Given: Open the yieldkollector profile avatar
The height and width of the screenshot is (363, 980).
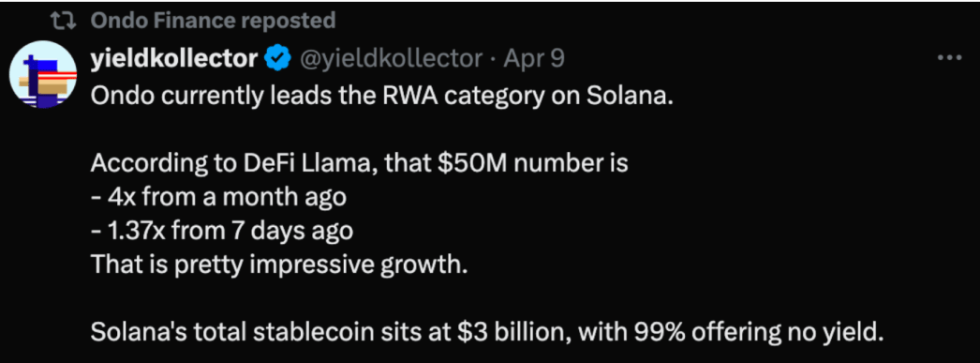Looking at the screenshot, I should tap(43, 74).
